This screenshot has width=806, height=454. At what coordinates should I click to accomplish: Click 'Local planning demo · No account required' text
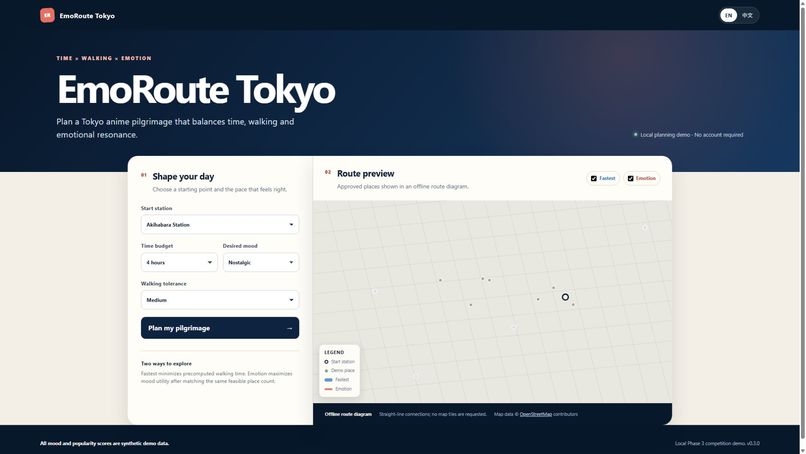[x=691, y=135]
